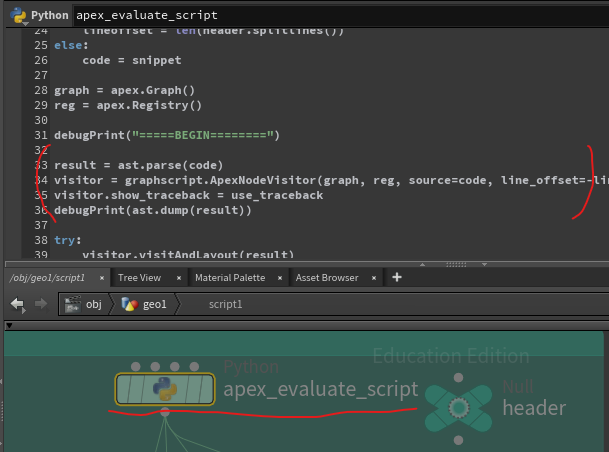Click the graphscript.ApexNodeVisitor code line
This screenshot has height=452, width=609.
pyautogui.click(x=331, y=180)
